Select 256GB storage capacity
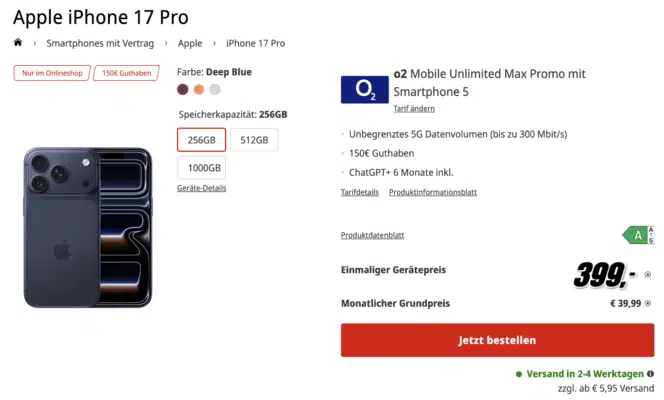The height and width of the screenshot is (400, 664). coord(201,140)
